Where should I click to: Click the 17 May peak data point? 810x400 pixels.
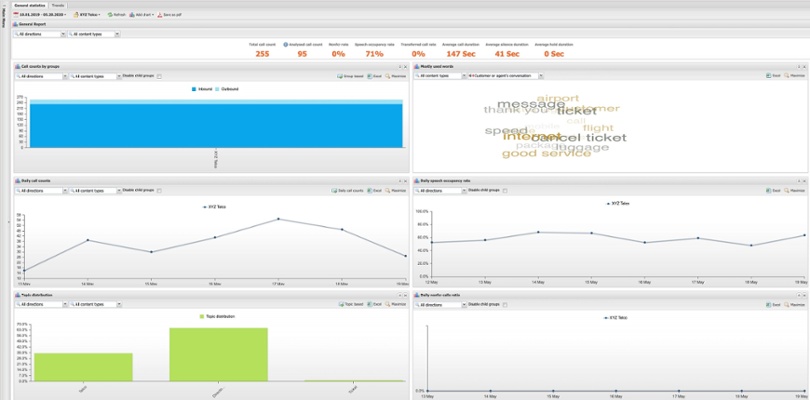278,219
